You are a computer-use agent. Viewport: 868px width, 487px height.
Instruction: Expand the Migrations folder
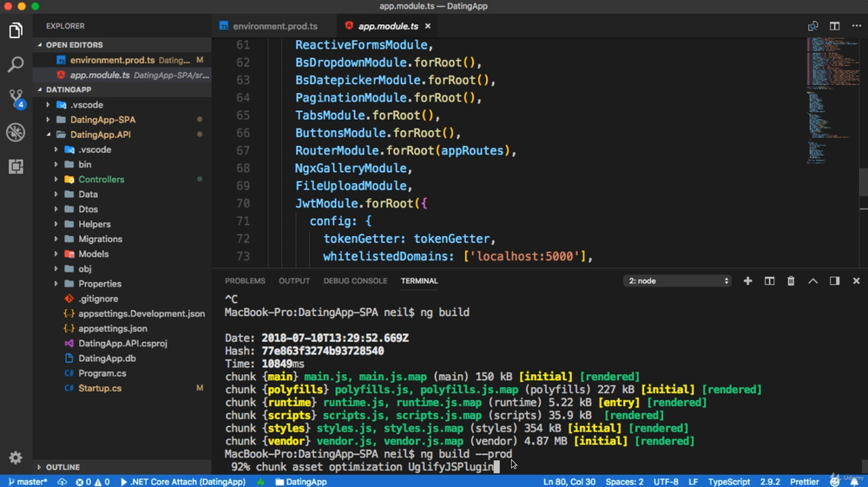point(122,239)
